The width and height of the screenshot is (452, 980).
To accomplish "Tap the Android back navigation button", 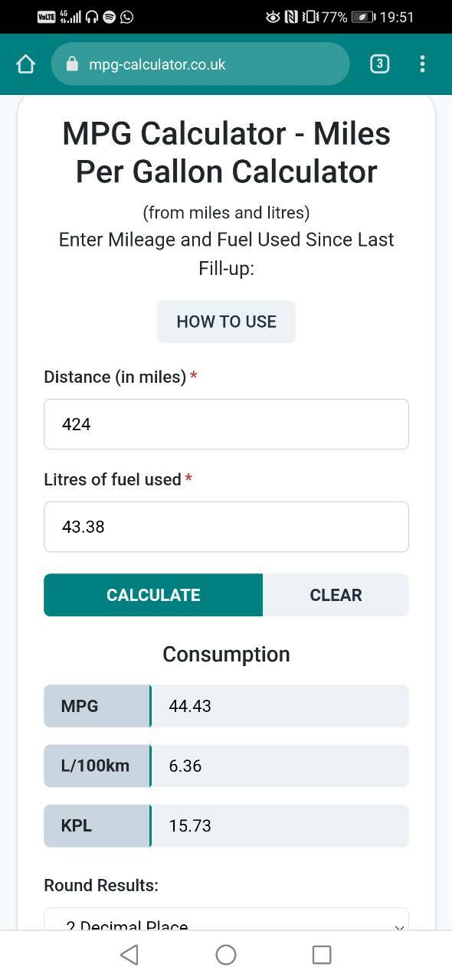I will (x=129, y=954).
